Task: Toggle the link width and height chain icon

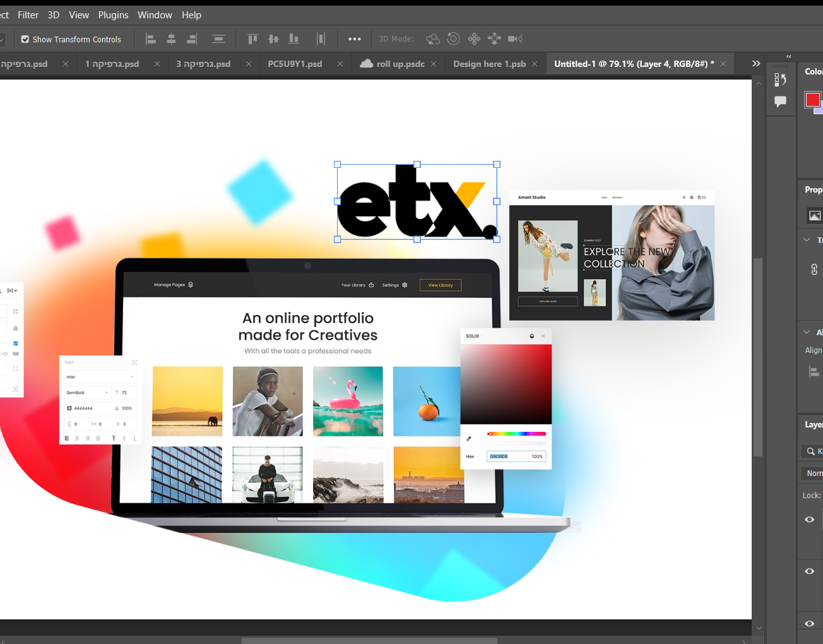Action: coord(814,270)
